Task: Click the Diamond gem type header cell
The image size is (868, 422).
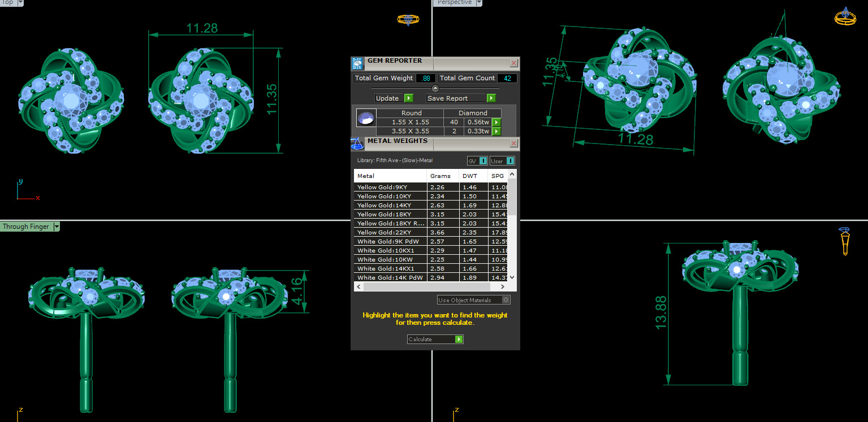Action: coord(473,113)
